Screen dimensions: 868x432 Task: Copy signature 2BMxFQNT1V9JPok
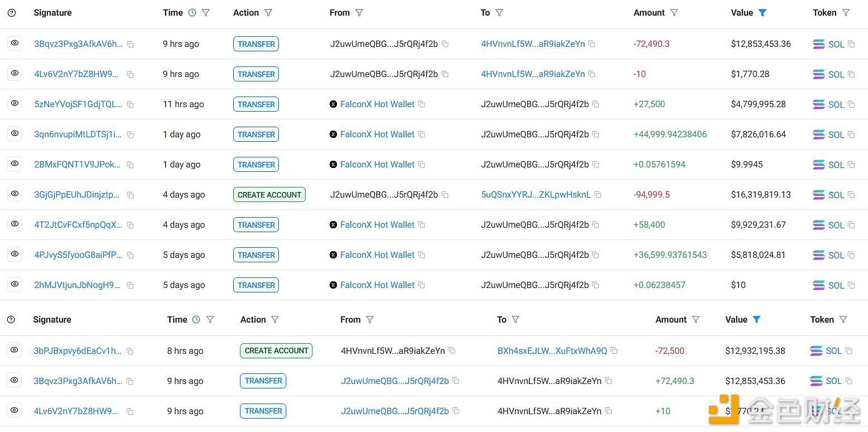pos(130,165)
